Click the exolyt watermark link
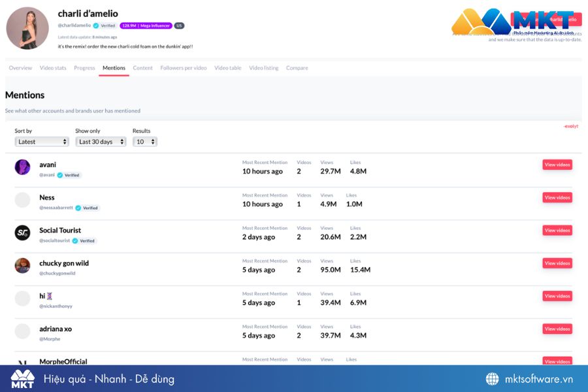588x392 pixels. (x=571, y=126)
